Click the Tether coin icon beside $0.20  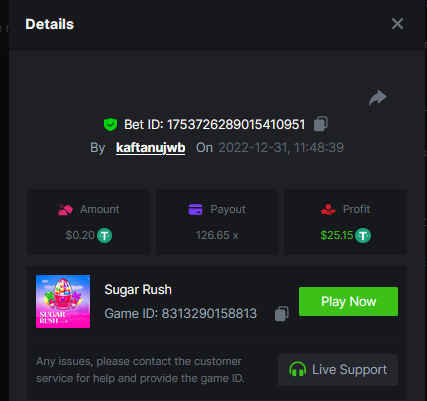[x=104, y=236]
